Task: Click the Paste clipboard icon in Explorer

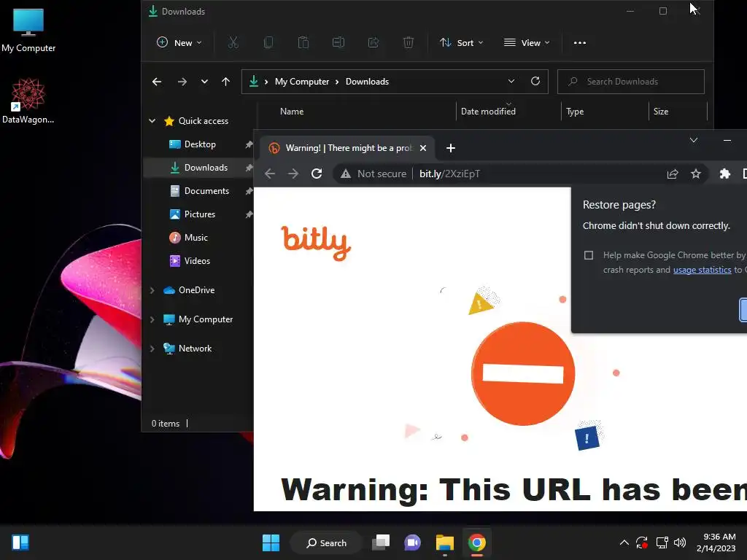Action: (303, 43)
